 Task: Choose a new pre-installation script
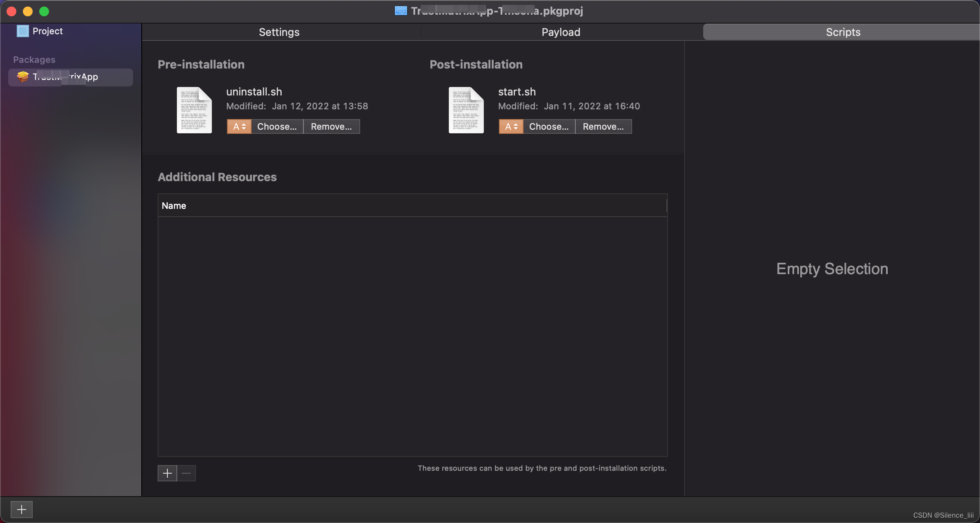277,126
